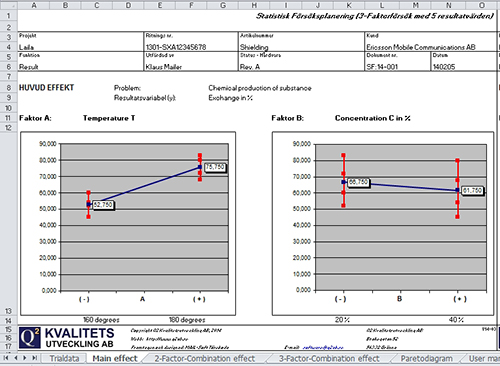The image size is (500, 366).
Task: Jump to first sheet with navigation arrow
Action: [6, 358]
